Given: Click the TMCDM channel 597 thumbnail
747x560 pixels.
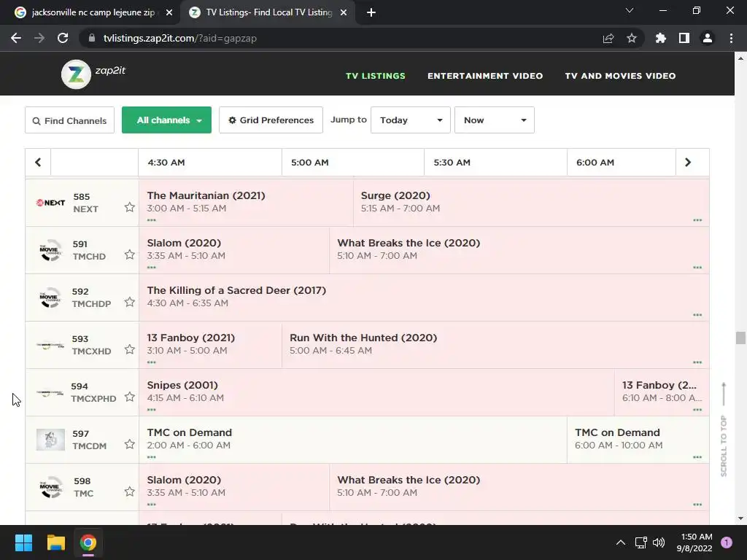Looking at the screenshot, I should [50, 440].
